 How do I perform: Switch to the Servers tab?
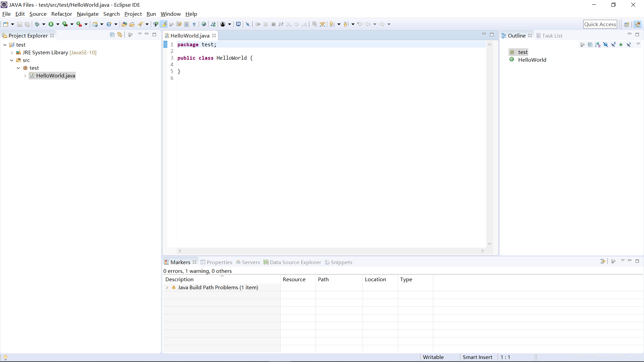[248, 262]
